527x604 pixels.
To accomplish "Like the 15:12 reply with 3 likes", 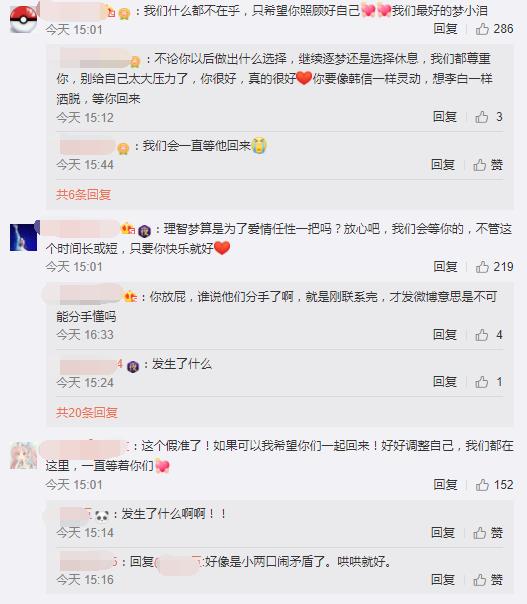I will pos(488,117).
